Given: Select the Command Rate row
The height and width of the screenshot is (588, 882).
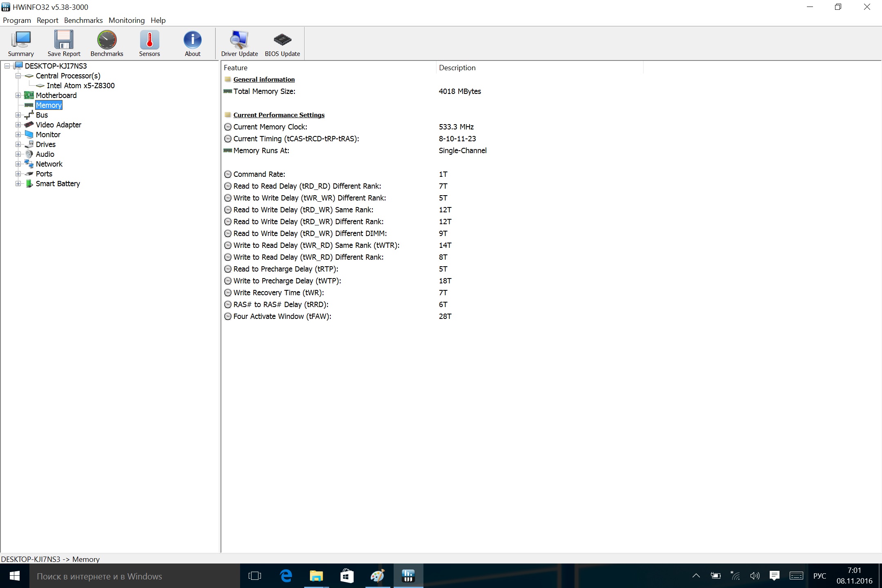Looking at the screenshot, I should [336, 174].
